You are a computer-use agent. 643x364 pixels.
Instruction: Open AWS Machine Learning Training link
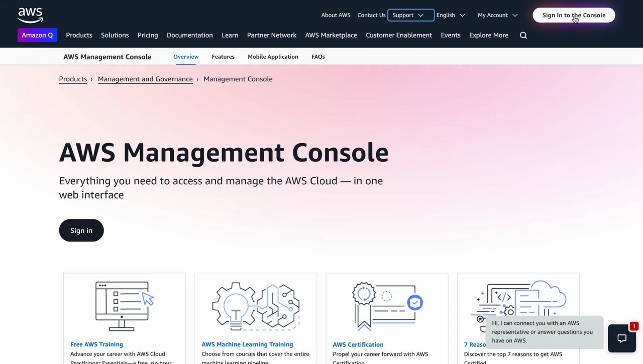click(x=247, y=344)
